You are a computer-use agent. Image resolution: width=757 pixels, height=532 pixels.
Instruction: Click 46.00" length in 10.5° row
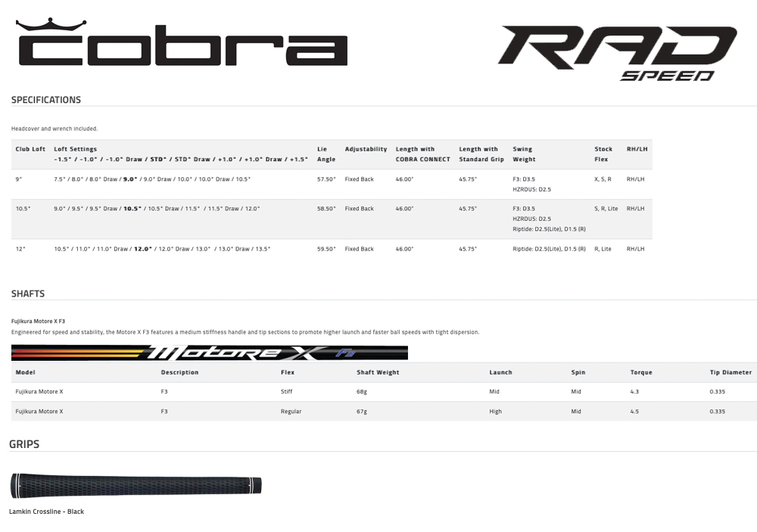tap(404, 209)
